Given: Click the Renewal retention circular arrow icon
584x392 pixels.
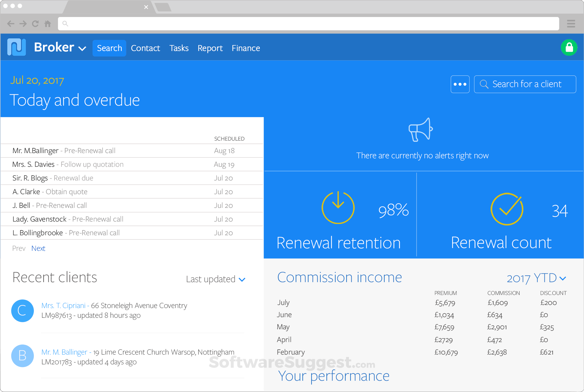Looking at the screenshot, I should pos(338,207).
